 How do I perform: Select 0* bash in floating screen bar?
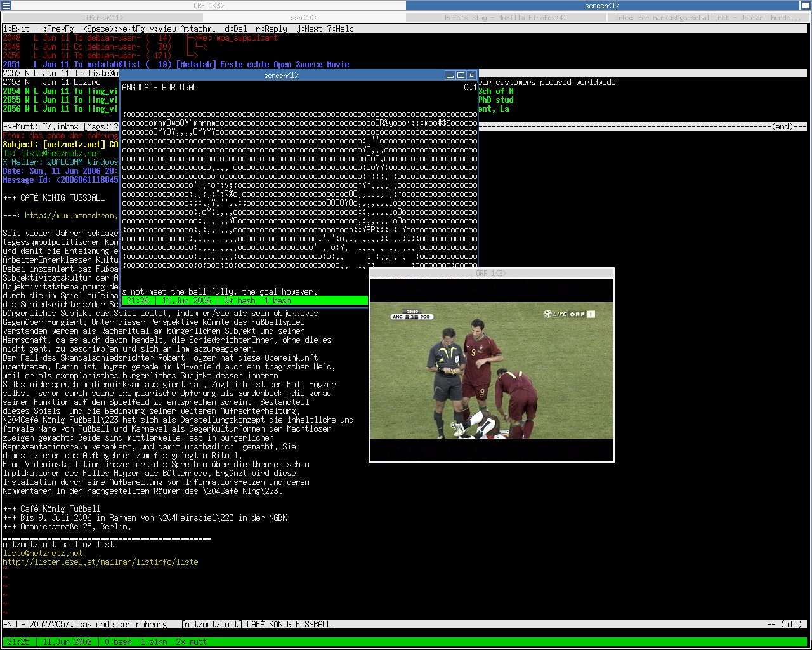tap(240, 300)
